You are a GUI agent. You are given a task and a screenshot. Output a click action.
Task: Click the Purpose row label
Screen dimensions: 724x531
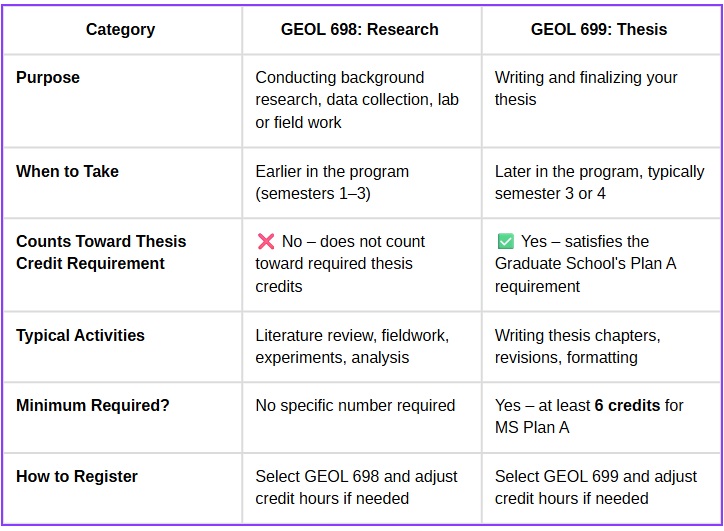48,78
